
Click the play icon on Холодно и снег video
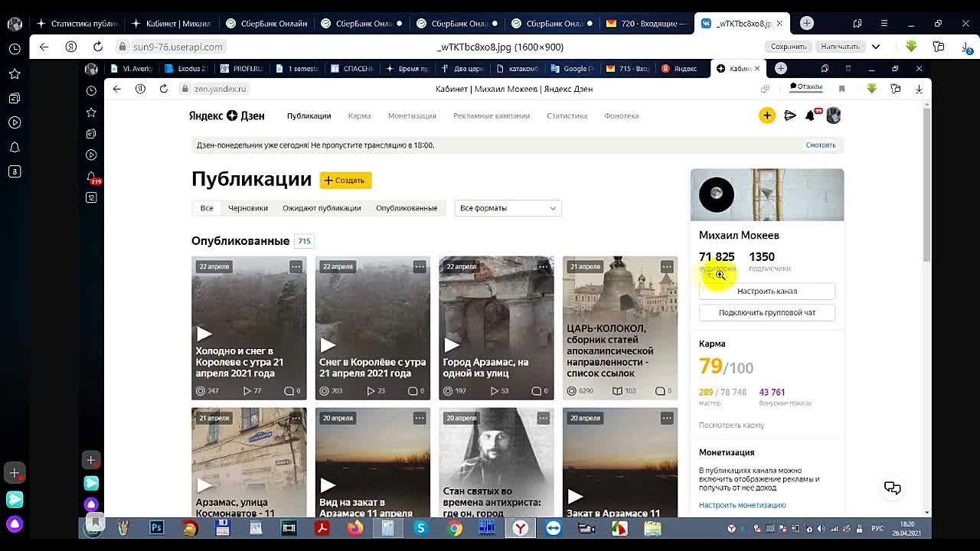[203, 333]
